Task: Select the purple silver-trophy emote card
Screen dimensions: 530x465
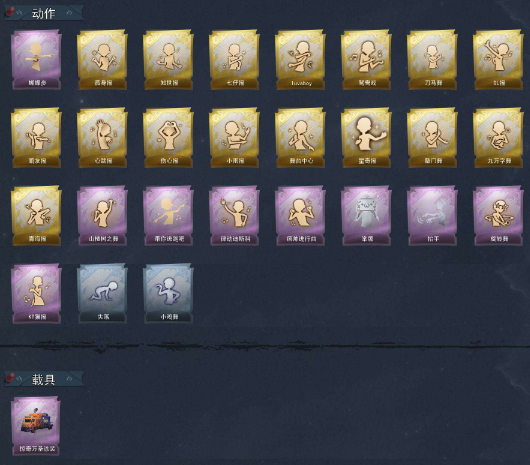Action: click(366, 216)
